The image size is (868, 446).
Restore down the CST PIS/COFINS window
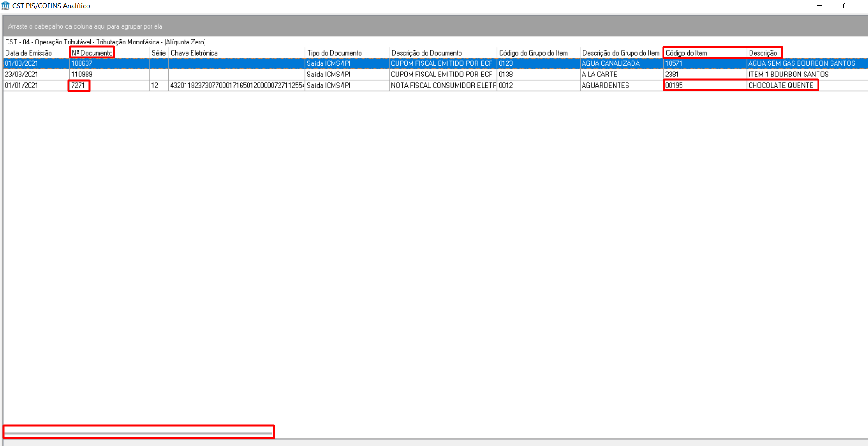point(846,6)
